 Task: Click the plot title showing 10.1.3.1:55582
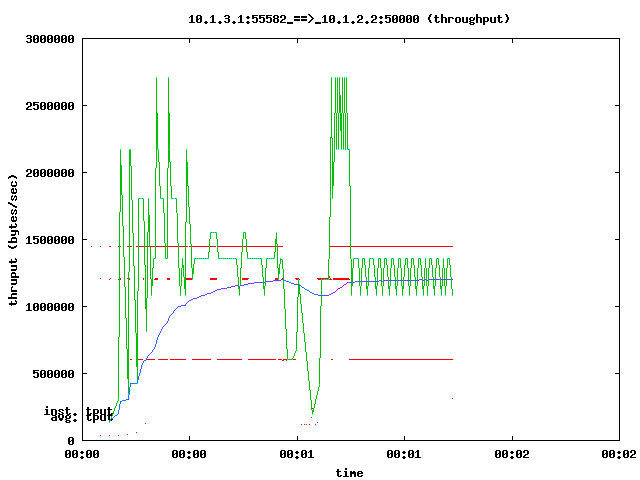click(350, 19)
